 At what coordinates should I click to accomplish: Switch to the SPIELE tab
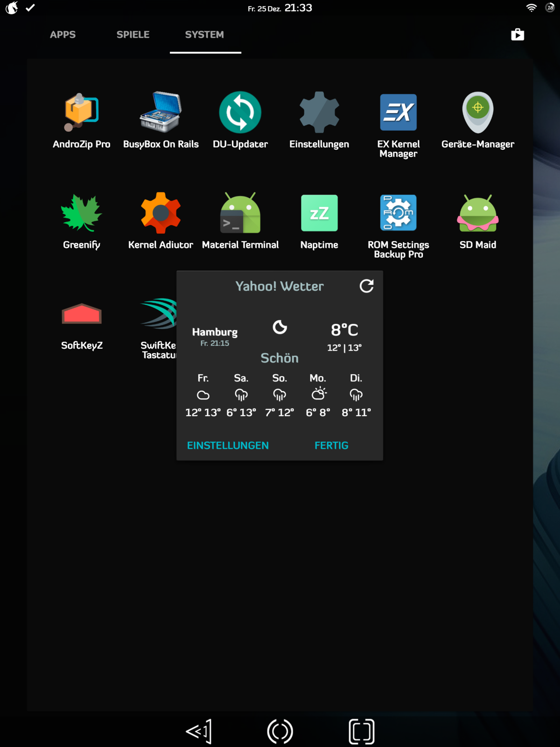pyautogui.click(x=133, y=35)
